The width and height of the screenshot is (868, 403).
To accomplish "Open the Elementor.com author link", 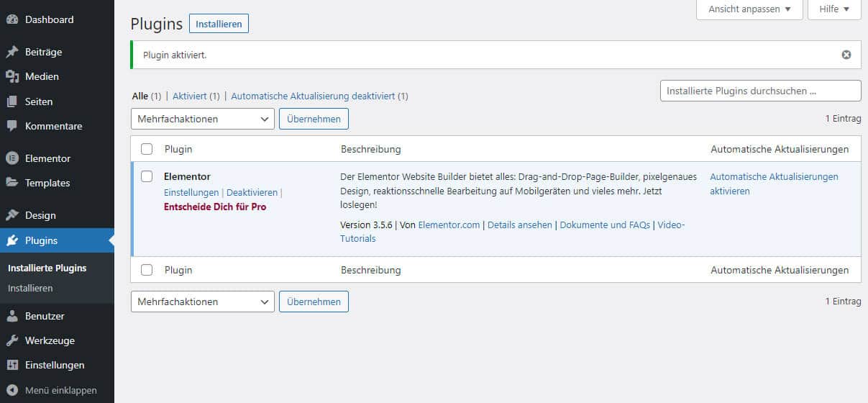I will (449, 225).
